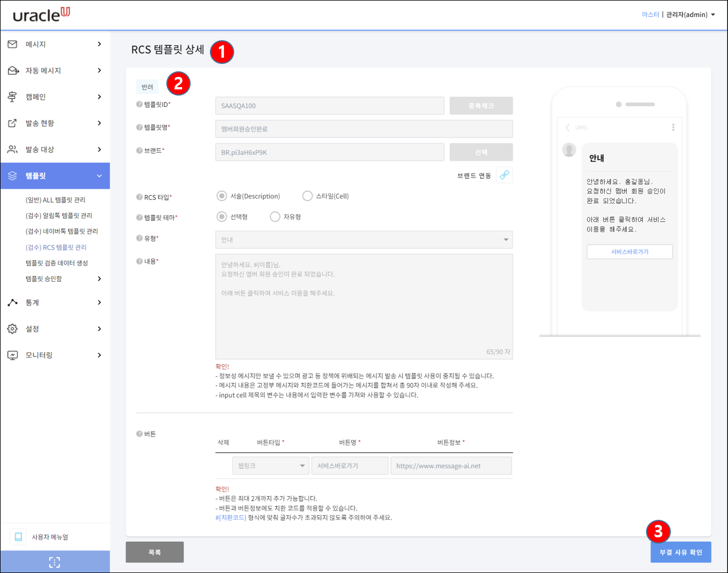Click the 템플릿 layers icon
This screenshot has width=728, height=573.
point(12,176)
